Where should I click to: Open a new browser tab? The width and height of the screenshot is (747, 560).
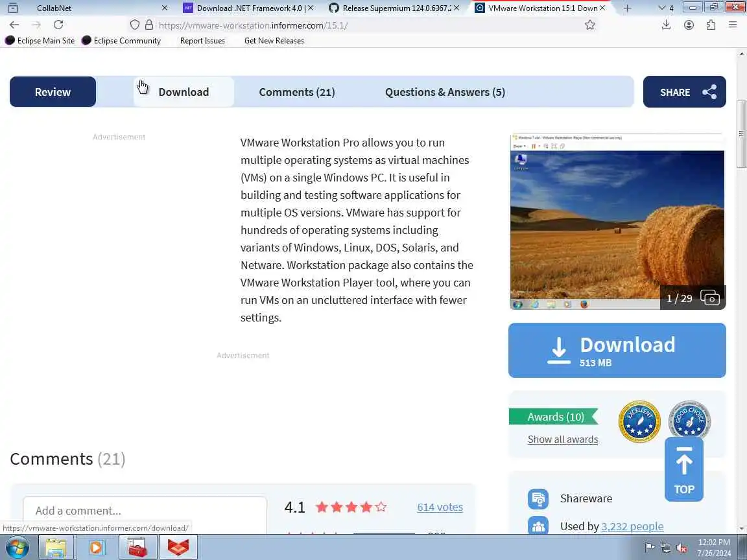tap(627, 8)
